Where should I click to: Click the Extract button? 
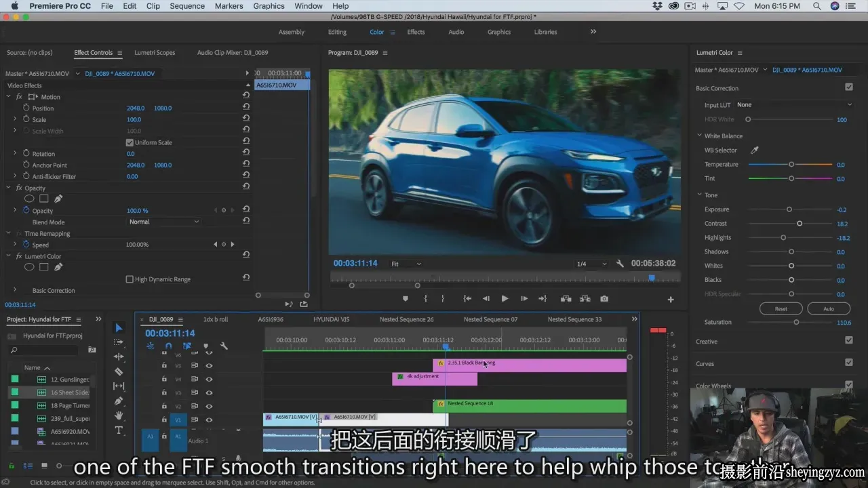tap(585, 299)
